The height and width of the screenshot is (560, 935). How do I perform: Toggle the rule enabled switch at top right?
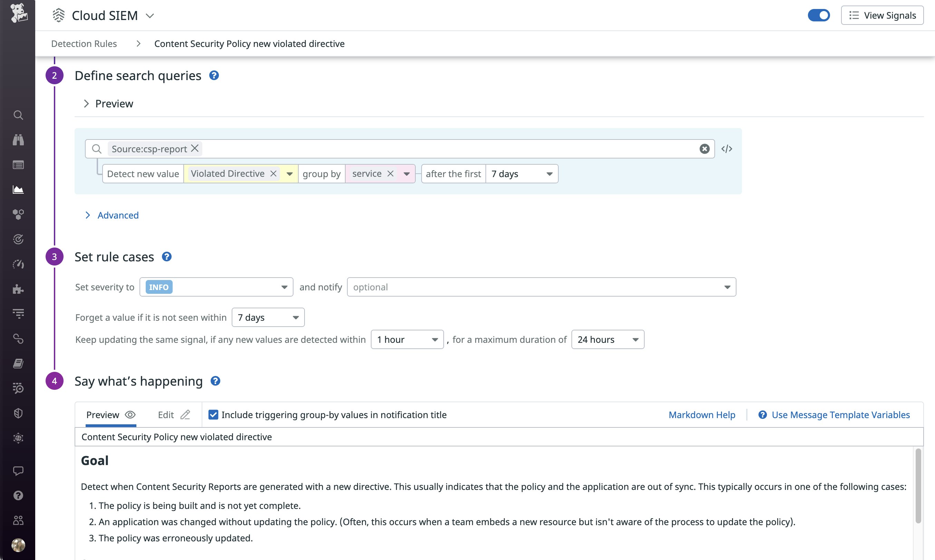click(819, 15)
